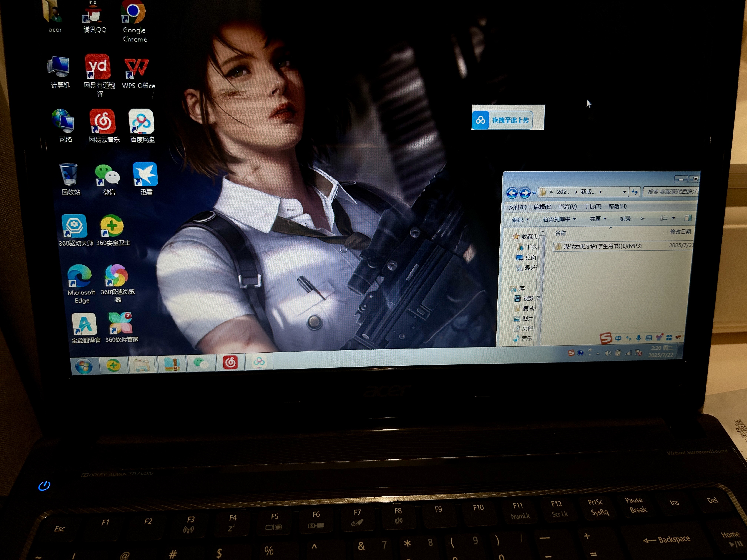This screenshot has width=747, height=560.
Task: Select 收藏夹 in the navigation pane
Action: click(525, 237)
